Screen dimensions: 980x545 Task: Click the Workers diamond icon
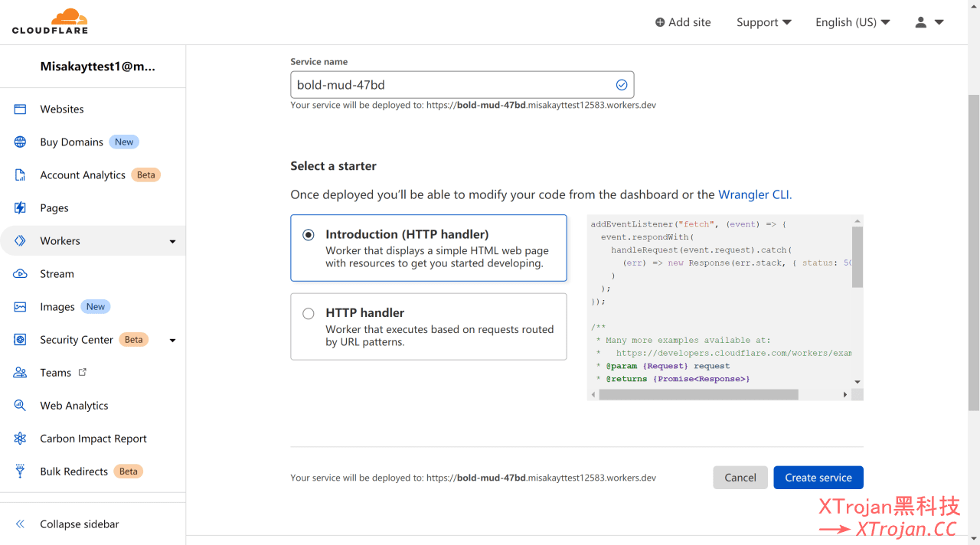tap(21, 241)
